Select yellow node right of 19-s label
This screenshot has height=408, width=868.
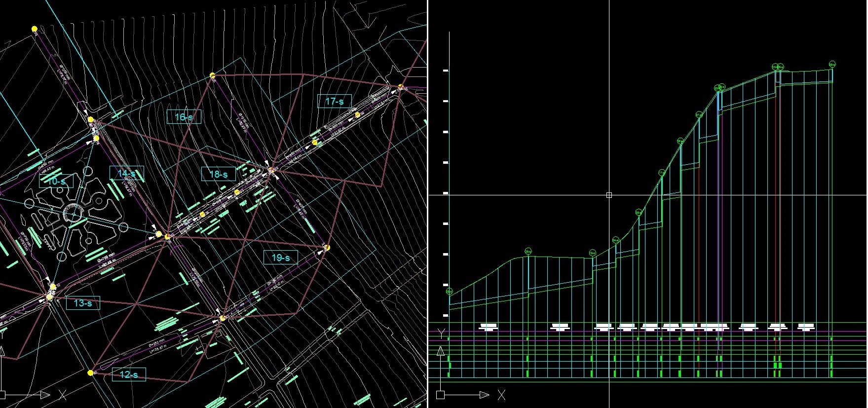pyautogui.click(x=327, y=248)
